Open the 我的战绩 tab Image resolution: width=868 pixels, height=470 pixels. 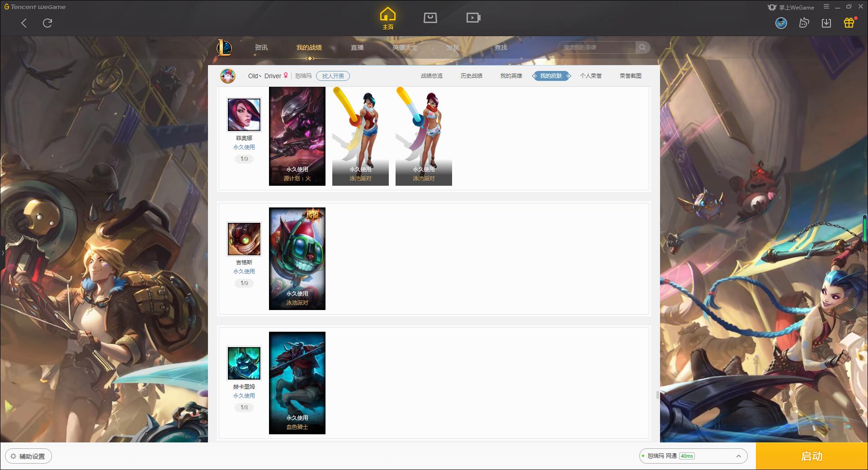(309, 47)
